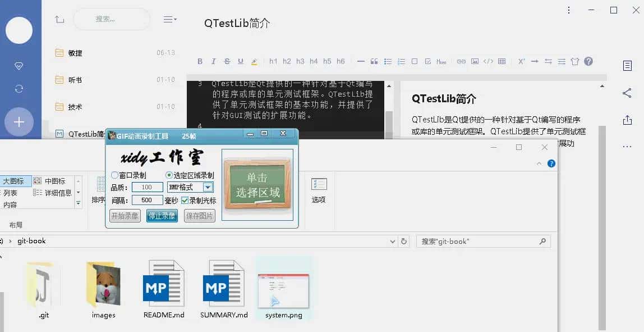Insert an image via the editor toolbar

coord(476,61)
